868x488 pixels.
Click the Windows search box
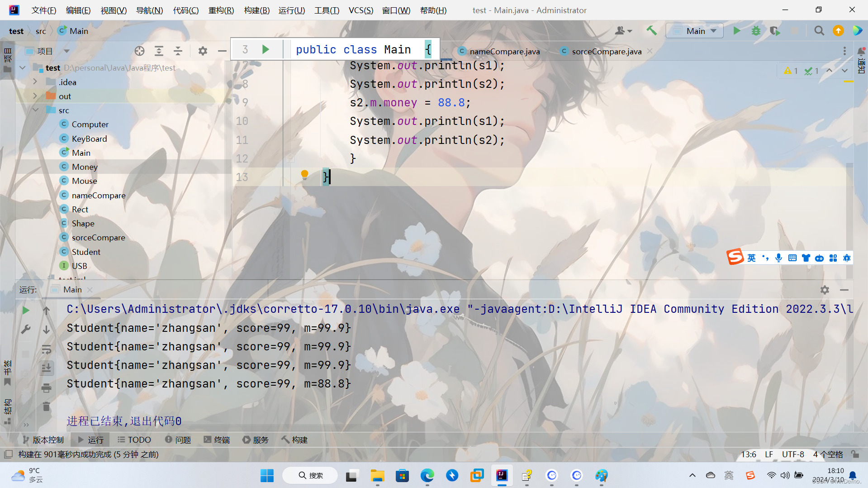click(x=310, y=475)
